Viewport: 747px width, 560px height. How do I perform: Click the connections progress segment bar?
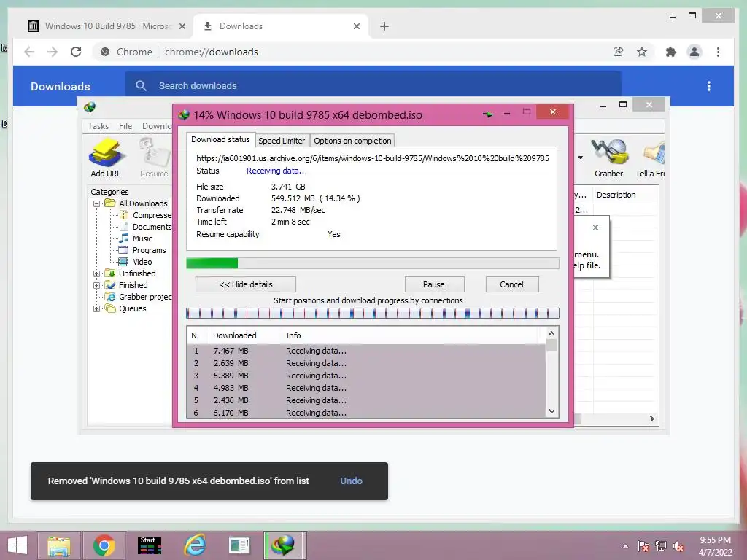pyautogui.click(x=373, y=313)
